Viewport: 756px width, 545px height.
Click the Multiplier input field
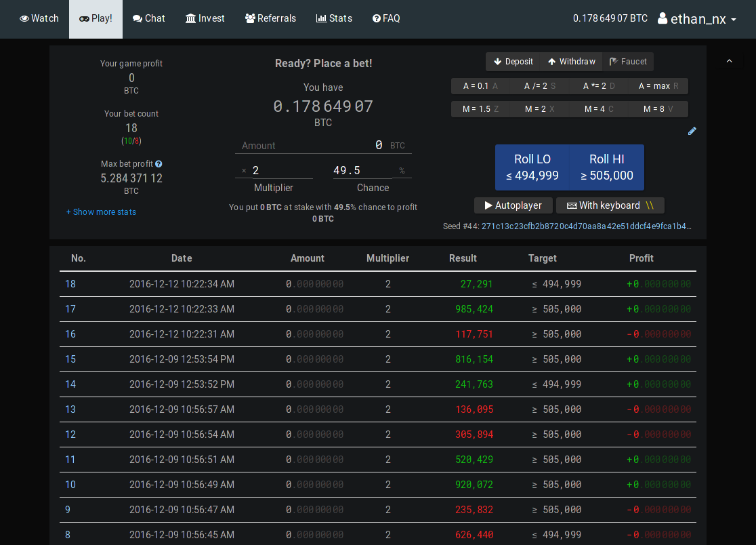coord(282,170)
